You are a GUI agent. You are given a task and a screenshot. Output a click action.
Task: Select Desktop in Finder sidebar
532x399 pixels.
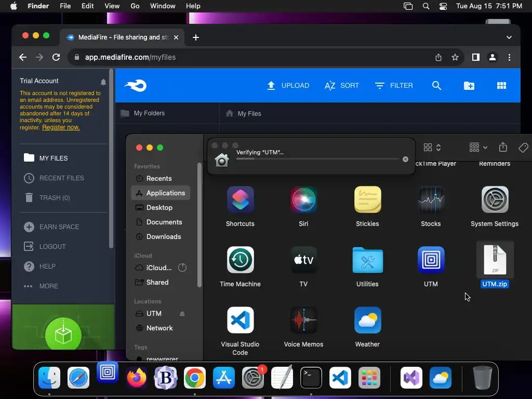coord(160,207)
